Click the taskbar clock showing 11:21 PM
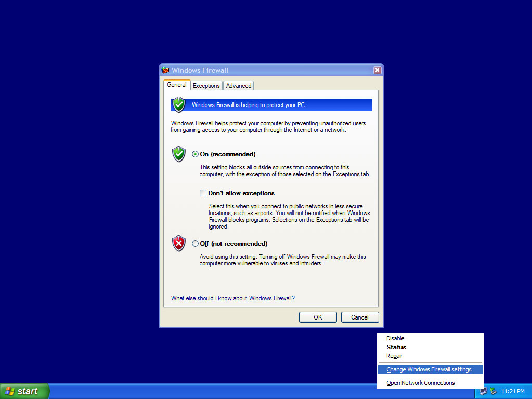532x399 pixels. coord(513,391)
